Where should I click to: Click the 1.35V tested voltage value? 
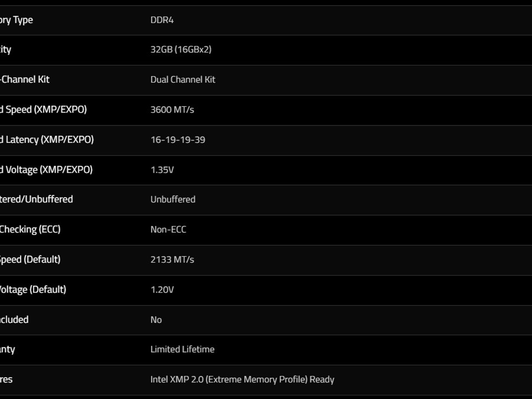(162, 170)
